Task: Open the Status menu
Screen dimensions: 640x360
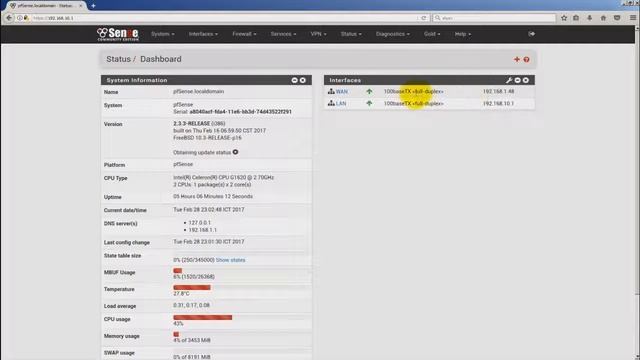Action: click(351, 34)
